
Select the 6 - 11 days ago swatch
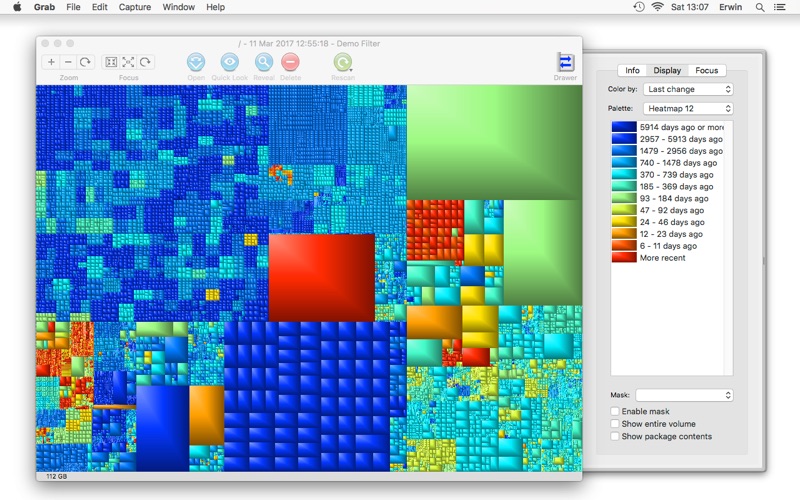pos(624,246)
